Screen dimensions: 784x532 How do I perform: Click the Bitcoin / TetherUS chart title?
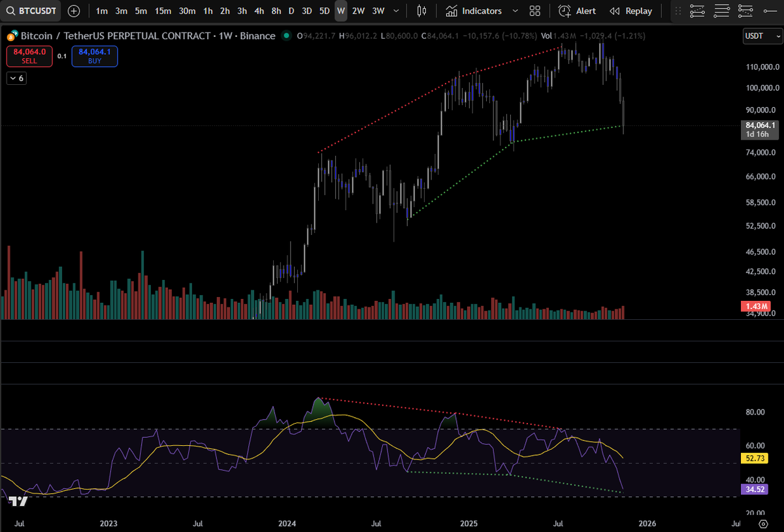pyautogui.click(x=148, y=36)
